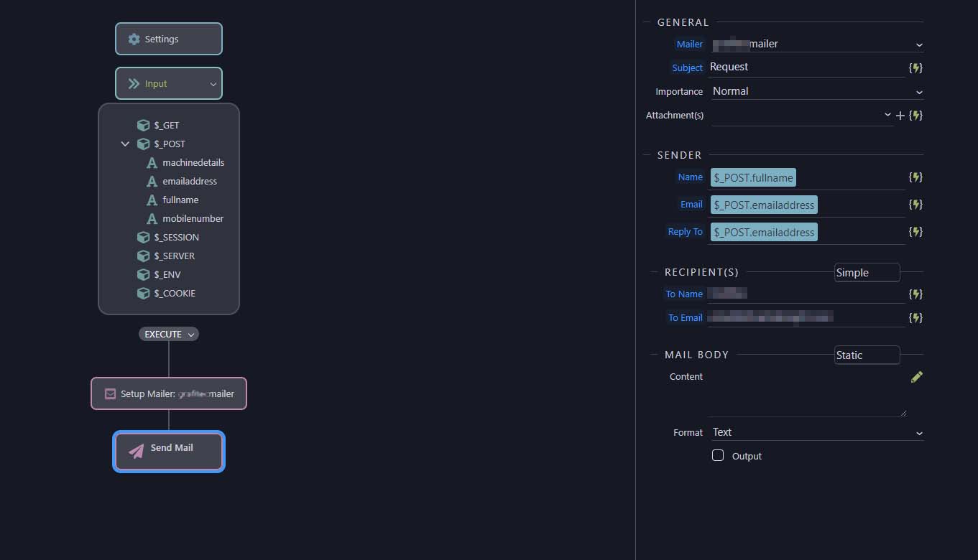This screenshot has height=560, width=978.
Task: Open the Format dropdown
Action: [817, 432]
